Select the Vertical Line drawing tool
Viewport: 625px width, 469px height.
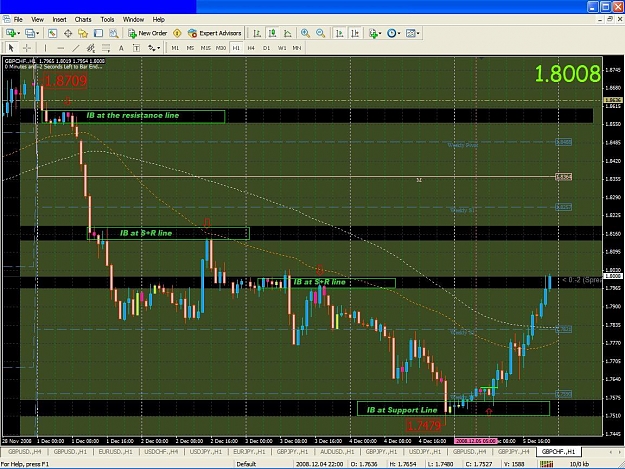[x=45, y=48]
